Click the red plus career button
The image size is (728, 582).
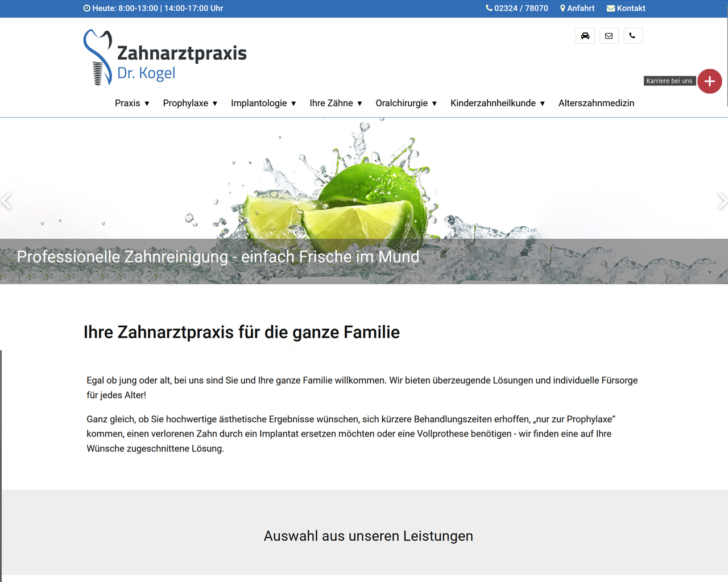pyautogui.click(x=709, y=81)
